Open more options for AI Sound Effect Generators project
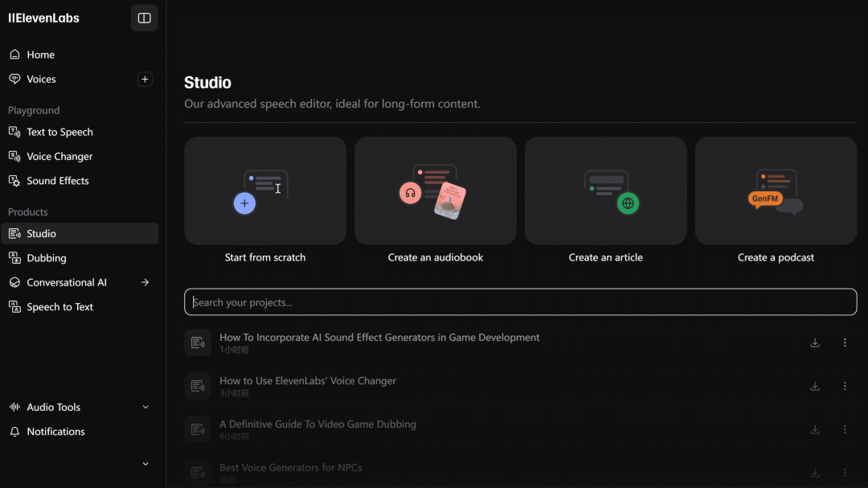 (x=845, y=342)
